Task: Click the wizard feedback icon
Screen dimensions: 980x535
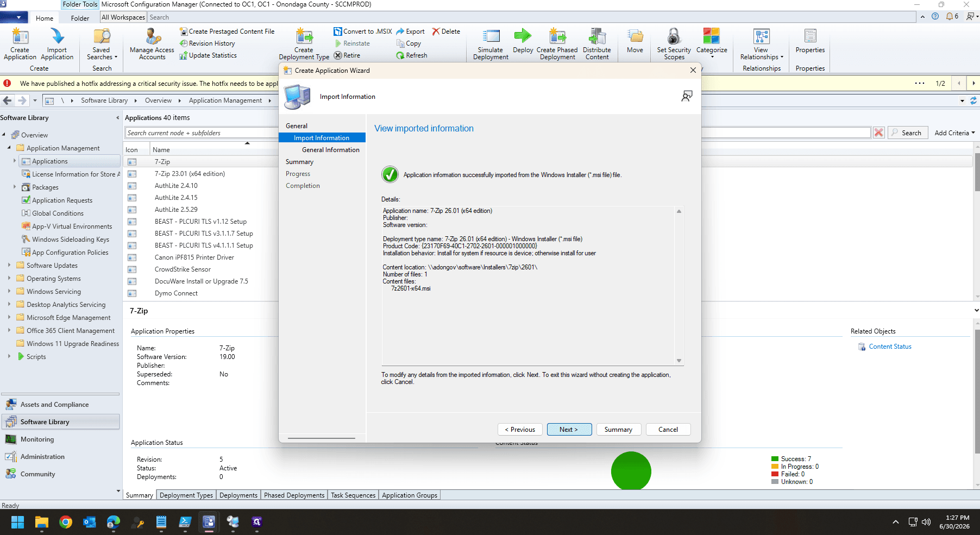Action: point(687,96)
